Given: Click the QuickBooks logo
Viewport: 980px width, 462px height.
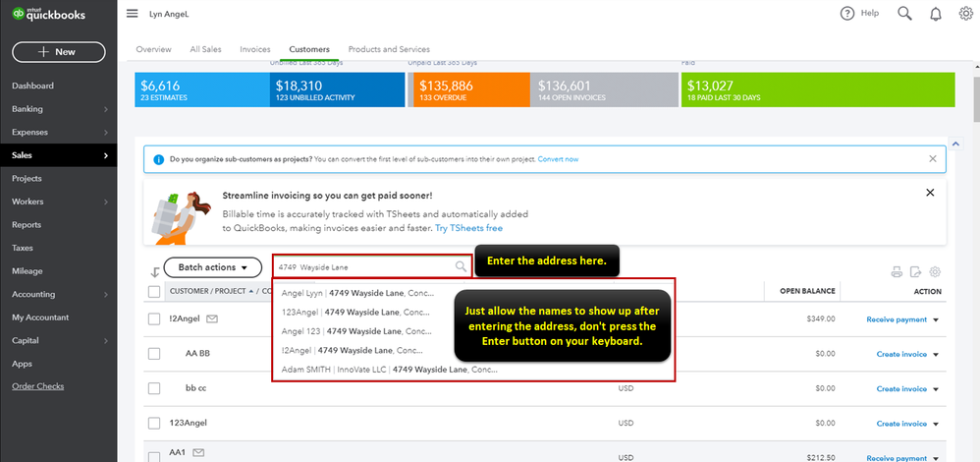Looking at the screenshot, I should [x=49, y=15].
